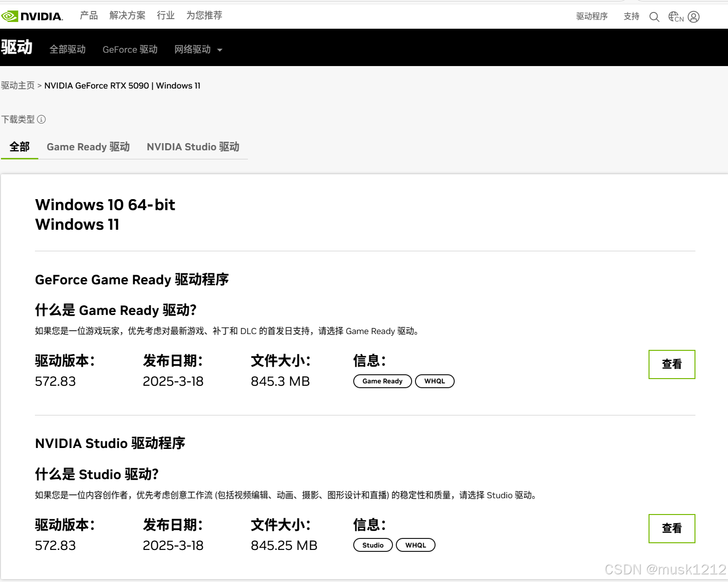Expand the 网络驱动 dropdown
This screenshot has width=728, height=582.
click(x=198, y=49)
